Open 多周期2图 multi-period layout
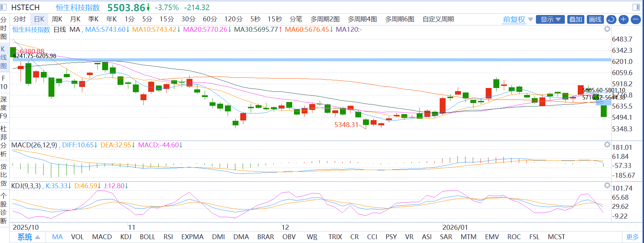Image resolution: width=644 pixels, height=243 pixels. [x=325, y=19]
